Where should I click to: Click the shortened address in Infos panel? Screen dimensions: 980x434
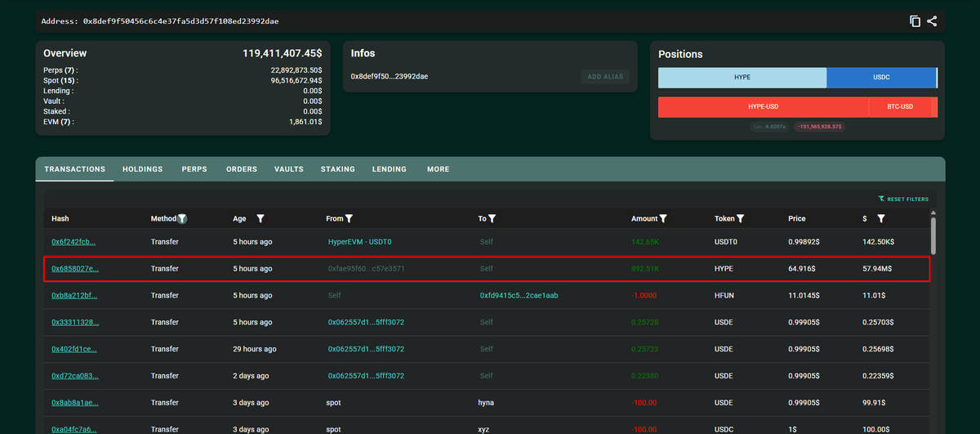[390, 77]
